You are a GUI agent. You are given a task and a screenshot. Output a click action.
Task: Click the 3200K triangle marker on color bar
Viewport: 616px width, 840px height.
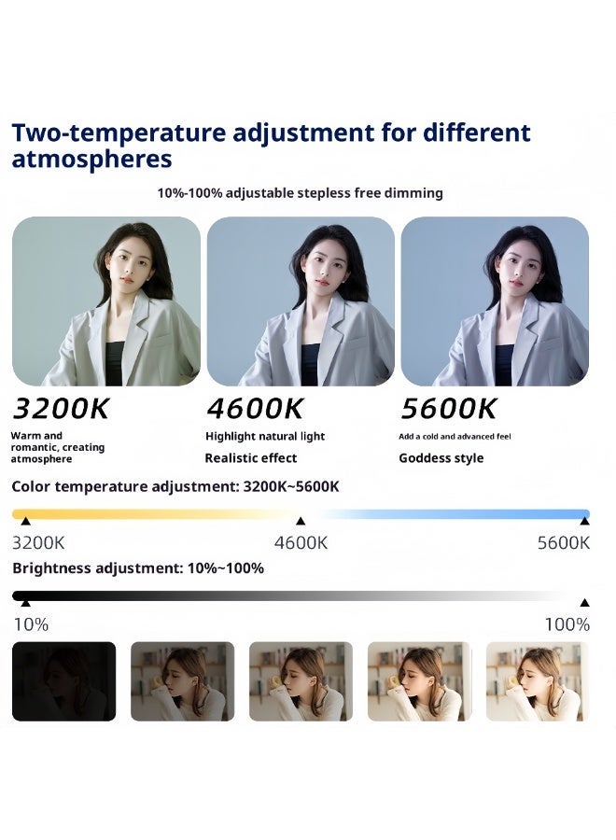click(26, 521)
